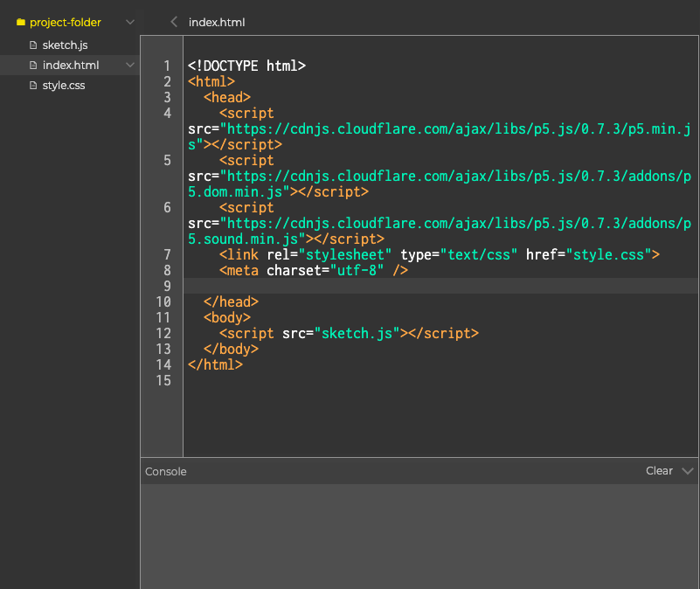Screen dimensions: 700x589
Task: Open the project-folder dropdown arrow
Action: (130, 22)
